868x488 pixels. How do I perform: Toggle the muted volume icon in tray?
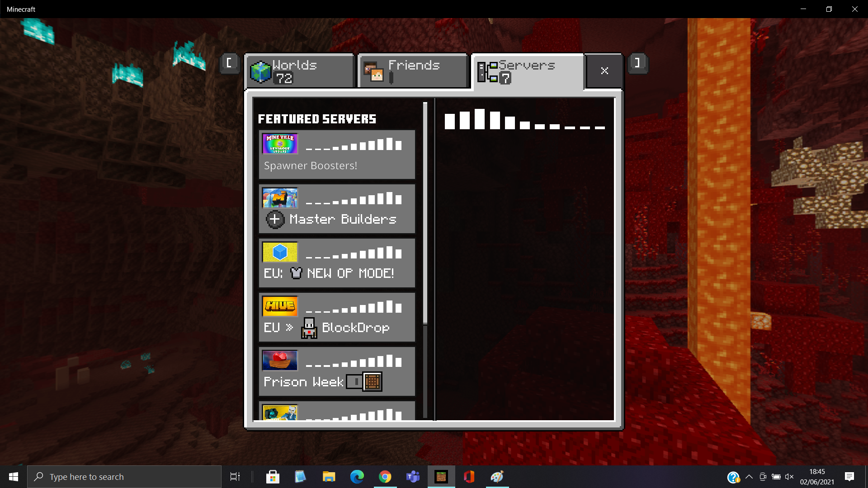pyautogui.click(x=789, y=477)
